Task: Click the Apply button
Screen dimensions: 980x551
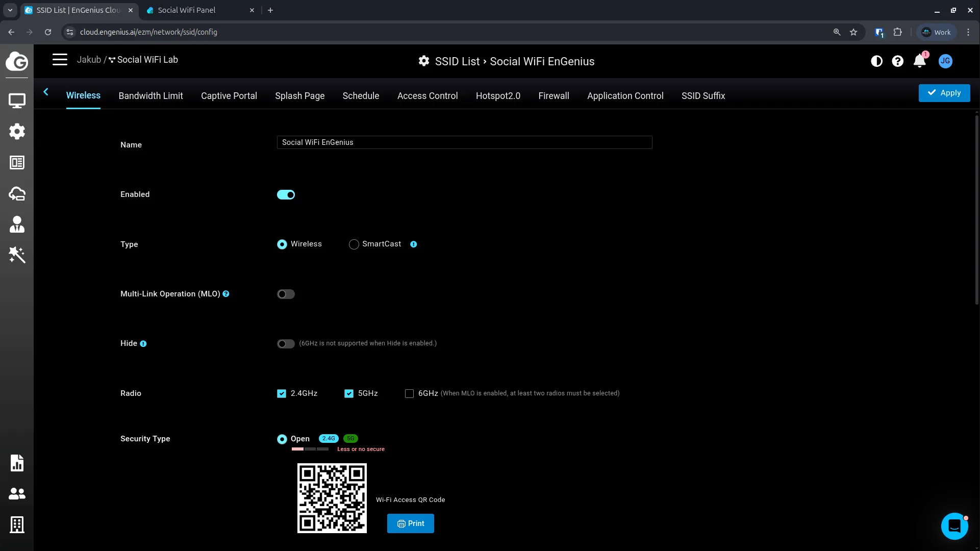Action: [944, 93]
